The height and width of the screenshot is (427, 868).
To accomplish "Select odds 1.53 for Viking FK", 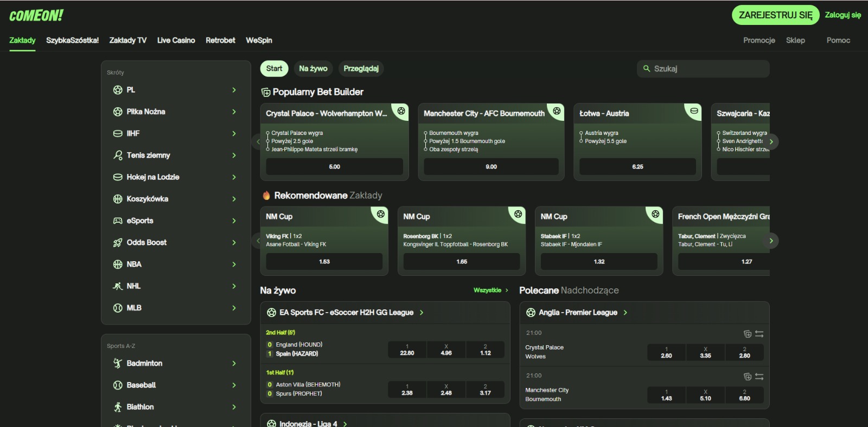I will pos(324,262).
